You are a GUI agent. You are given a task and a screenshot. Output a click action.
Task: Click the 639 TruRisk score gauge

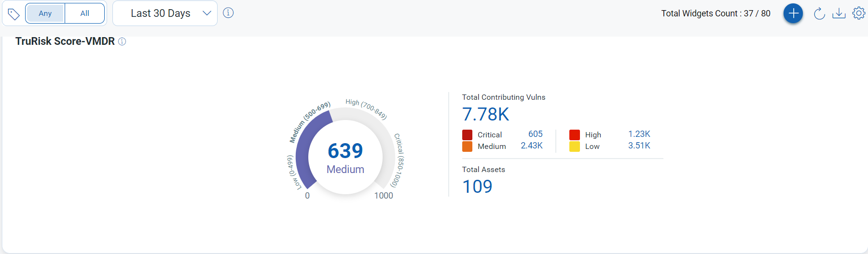pos(345,151)
